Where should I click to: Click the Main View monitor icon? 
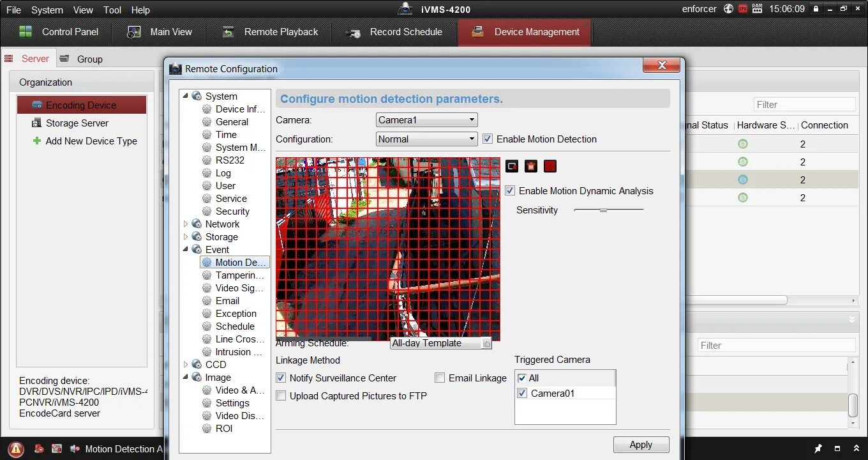134,32
